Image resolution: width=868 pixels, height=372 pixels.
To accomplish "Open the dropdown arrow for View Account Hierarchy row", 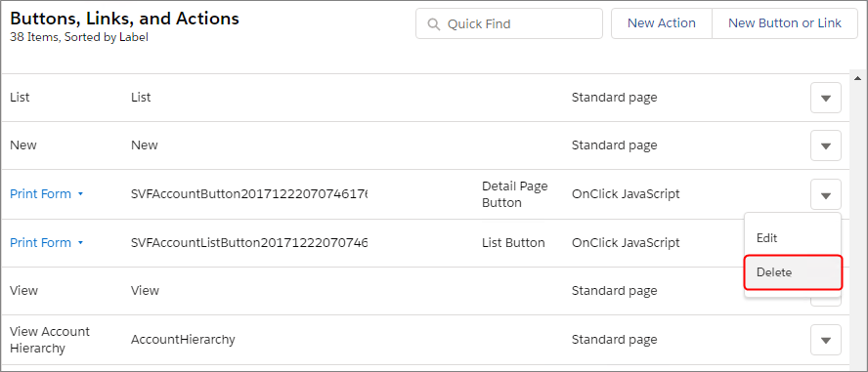I will [x=825, y=340].
